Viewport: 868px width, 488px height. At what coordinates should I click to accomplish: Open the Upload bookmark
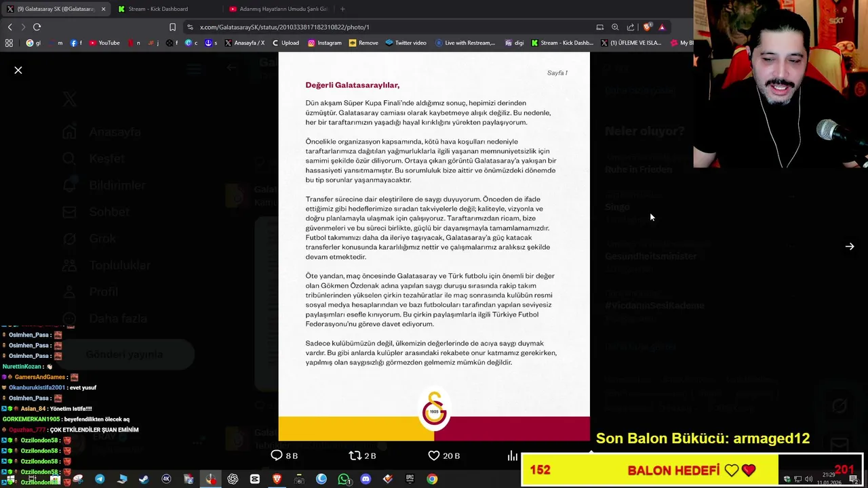[285, 43]
